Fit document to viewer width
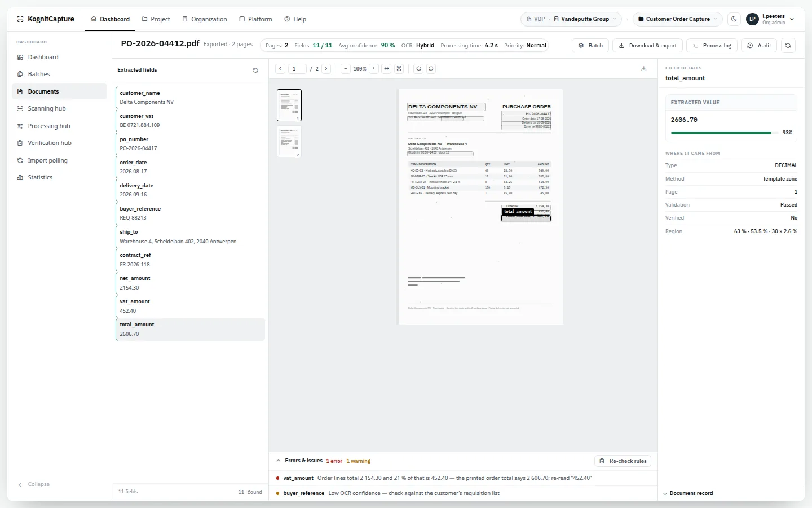Image resolution: width=812 pixels, height=508 pixels. pyautogui.click(x=386, y=69)
